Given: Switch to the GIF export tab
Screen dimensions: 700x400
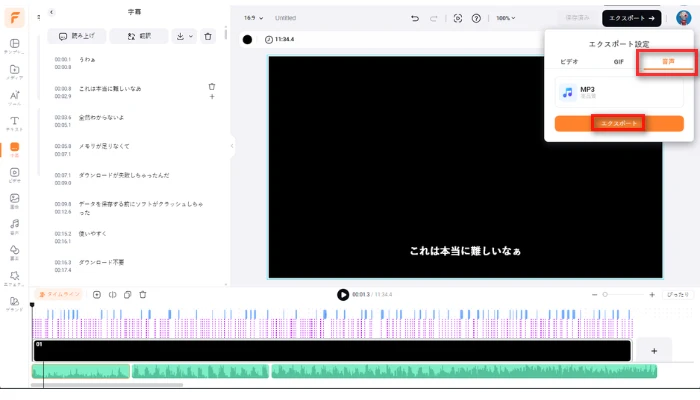Looking at the screenshot, I should pos(618,62).
